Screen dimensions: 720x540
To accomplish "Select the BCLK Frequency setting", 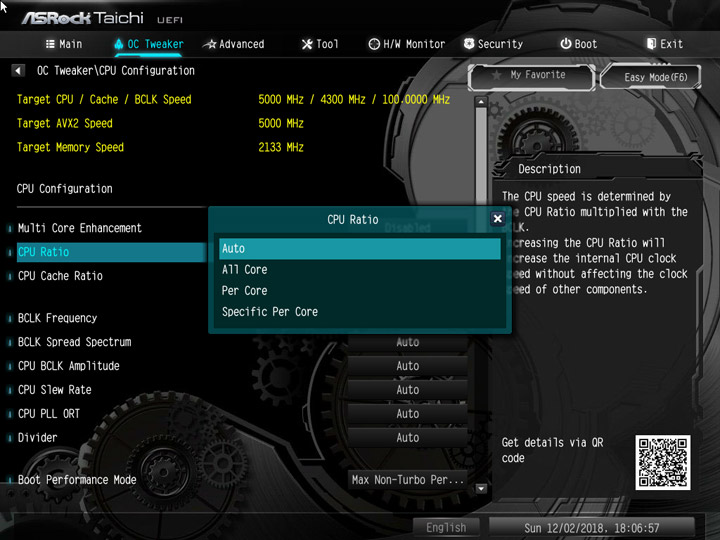I will click(x=57, y=318).
